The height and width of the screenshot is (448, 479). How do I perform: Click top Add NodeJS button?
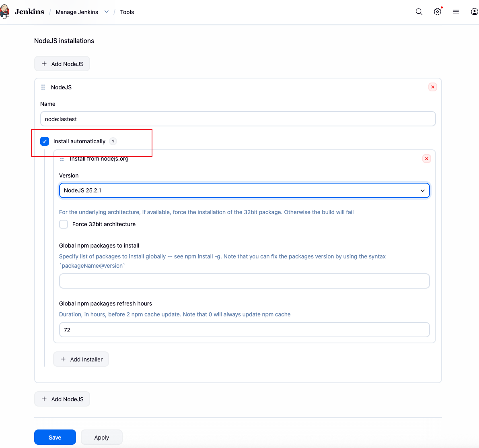(62, 64)
